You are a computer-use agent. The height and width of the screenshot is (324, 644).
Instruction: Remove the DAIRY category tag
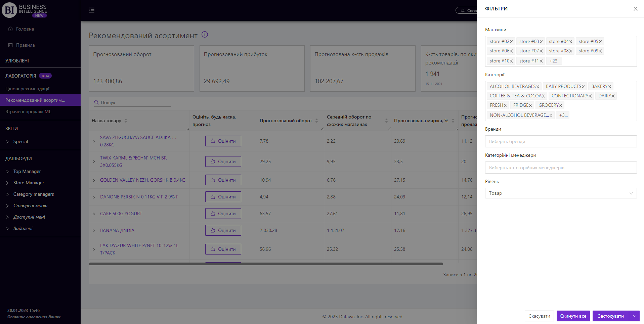(x=613, y=96)
